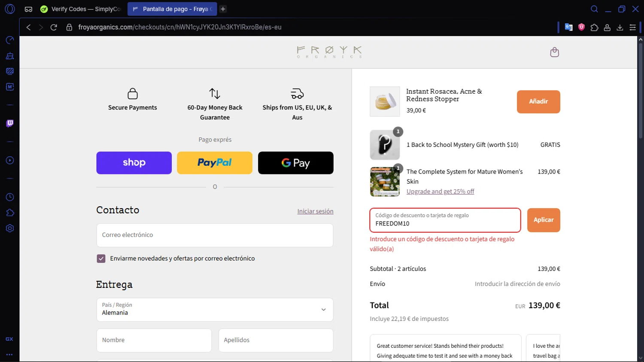
Task: Open GX Control speedometer panel
Action: (9, 40)
